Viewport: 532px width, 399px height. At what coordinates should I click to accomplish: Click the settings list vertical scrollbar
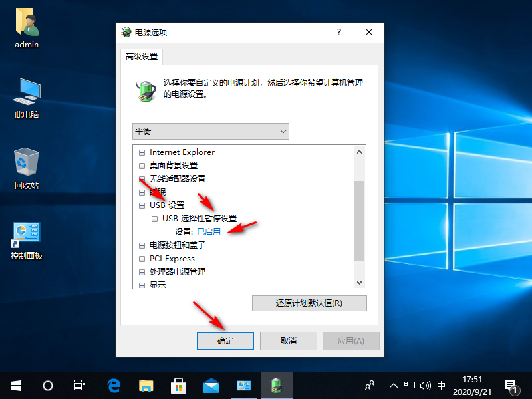point(360,219)
